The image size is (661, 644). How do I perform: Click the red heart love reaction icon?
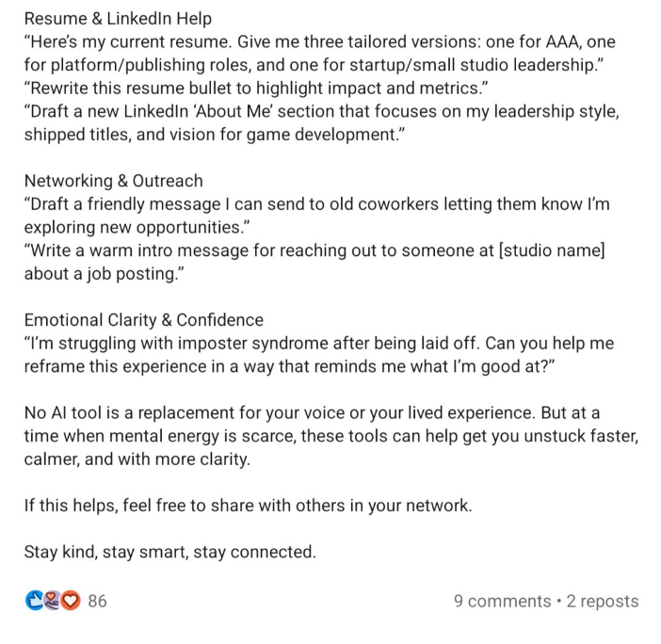tap(71, 601)
